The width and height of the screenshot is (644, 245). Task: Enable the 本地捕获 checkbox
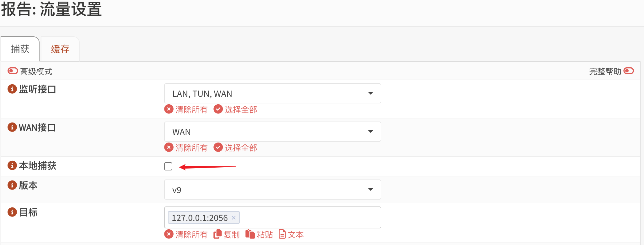[x=168, y=166]
